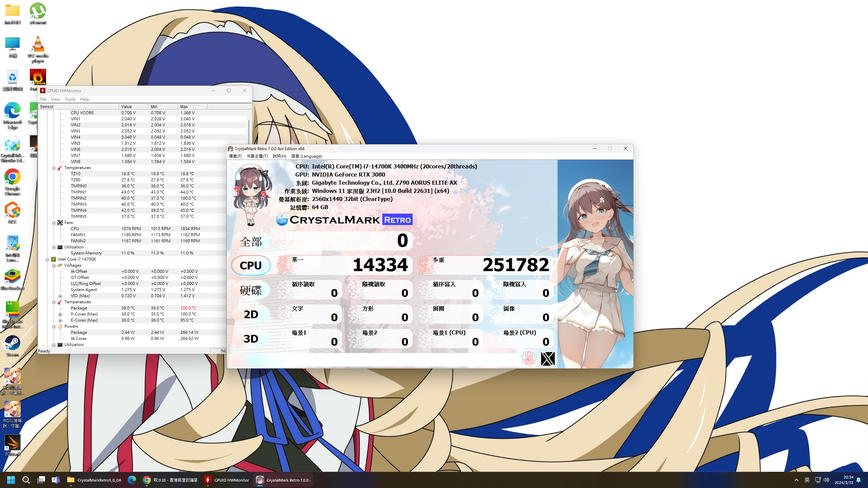This screenshot has height=488, width=868.
Task: Open clock and date in taskbar
Action: tap(844, 480)
